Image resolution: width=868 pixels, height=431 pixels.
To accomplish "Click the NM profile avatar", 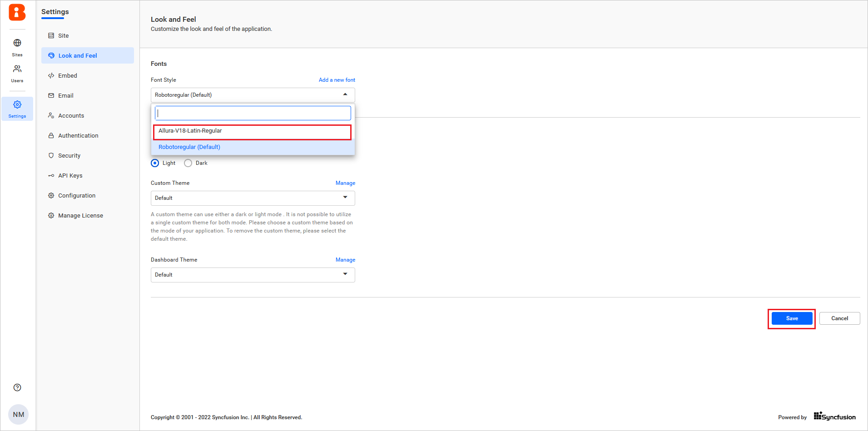I will (x=18, y=414).
